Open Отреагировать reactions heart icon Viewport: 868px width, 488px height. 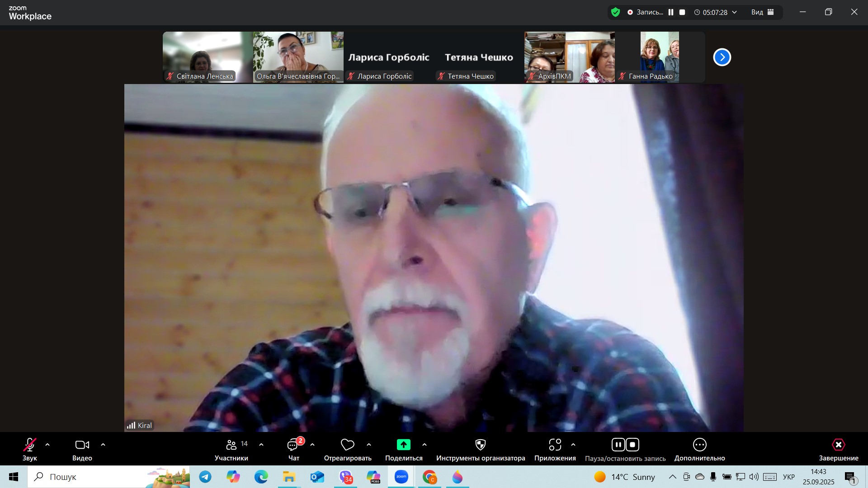tap(347, 445)
